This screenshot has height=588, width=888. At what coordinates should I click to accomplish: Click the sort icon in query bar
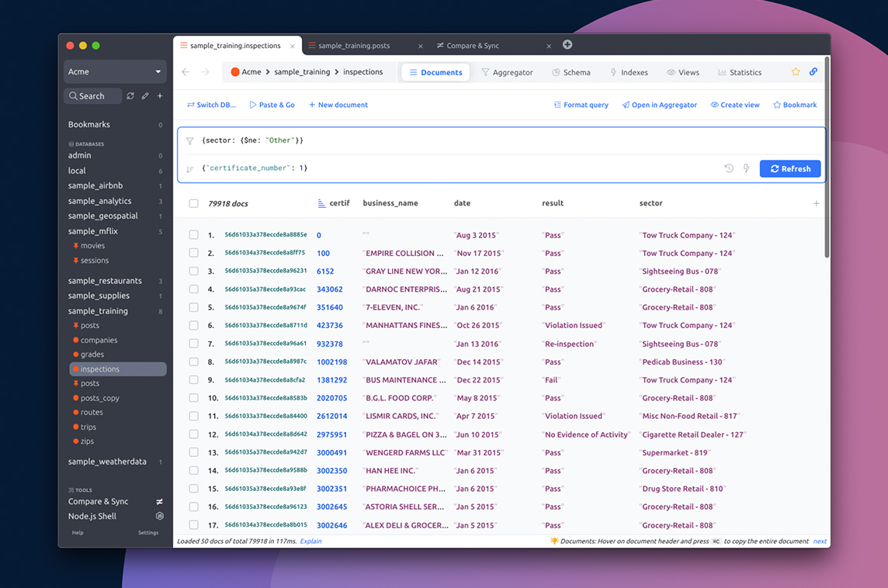189,168
